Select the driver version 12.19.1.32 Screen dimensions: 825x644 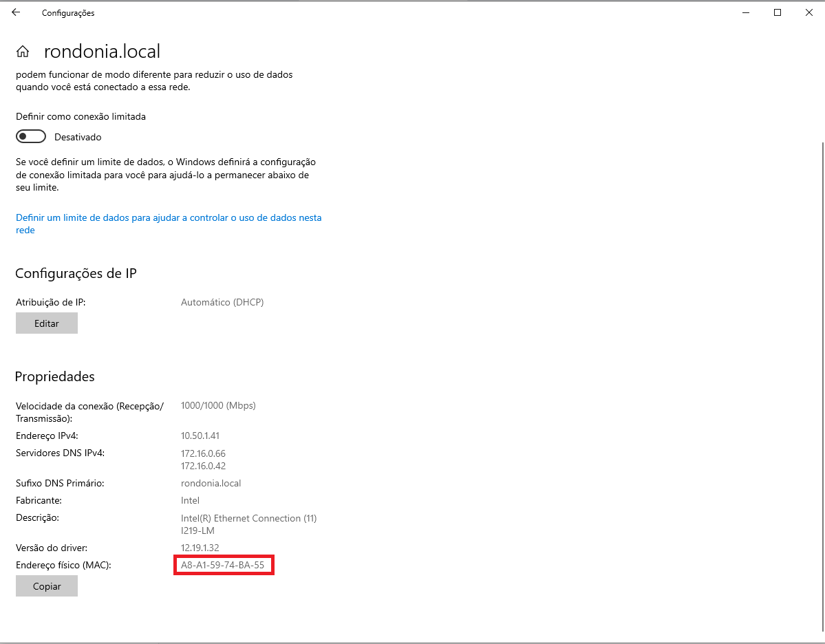200,548
